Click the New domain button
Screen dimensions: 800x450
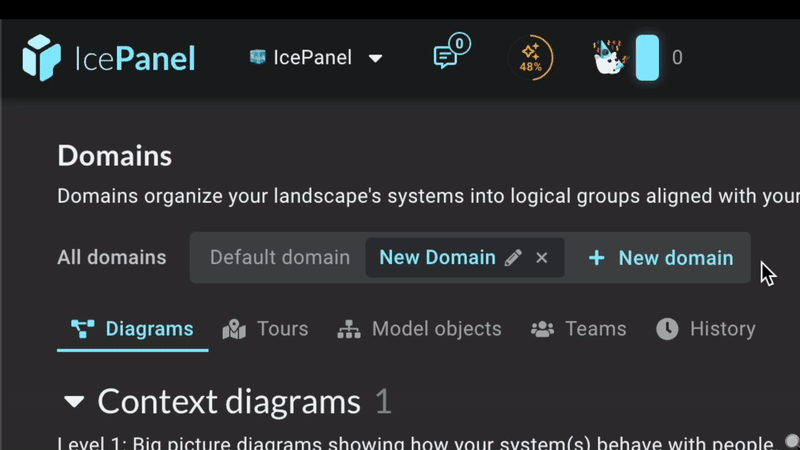(661, 258)
